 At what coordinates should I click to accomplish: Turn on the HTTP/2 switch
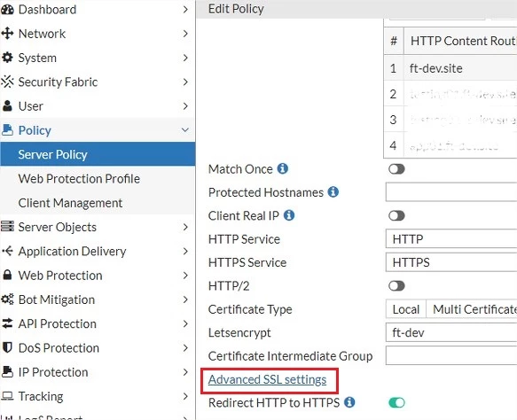tap(396, 285)
